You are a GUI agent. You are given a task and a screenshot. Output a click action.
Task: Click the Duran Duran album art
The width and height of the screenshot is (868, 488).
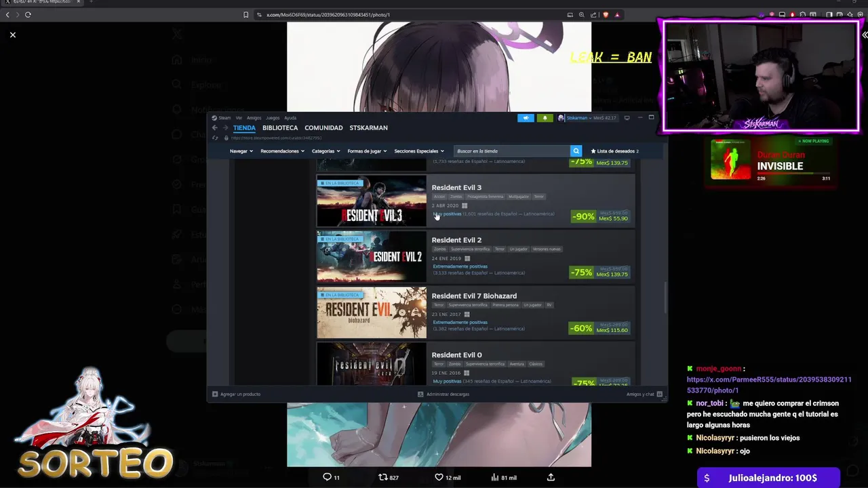[731, 160]
